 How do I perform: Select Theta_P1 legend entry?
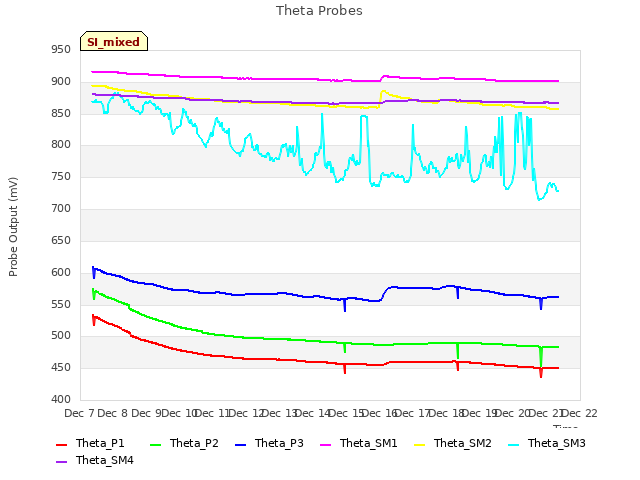click(100, 443)
